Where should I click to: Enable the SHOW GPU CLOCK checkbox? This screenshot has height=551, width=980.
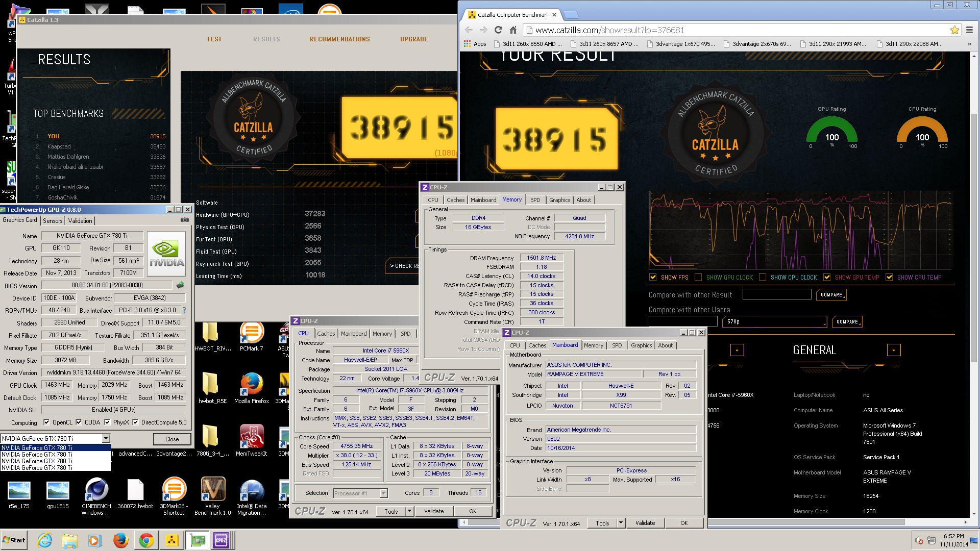click(x=698, y=277)
